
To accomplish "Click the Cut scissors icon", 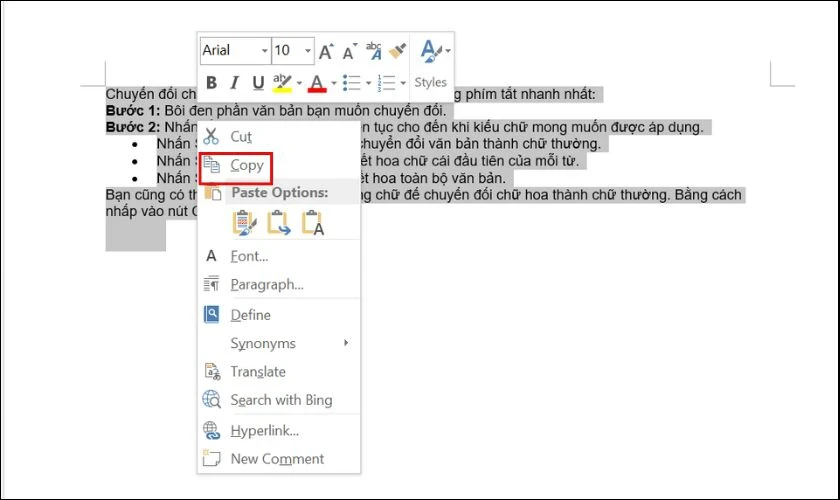I will pos(211,136).
